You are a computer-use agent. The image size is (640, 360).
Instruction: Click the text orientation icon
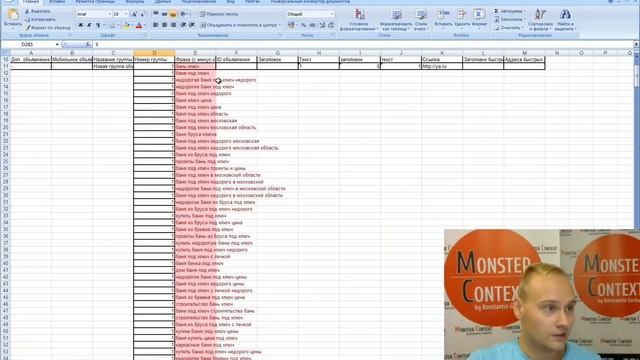(x=183, y=14)
